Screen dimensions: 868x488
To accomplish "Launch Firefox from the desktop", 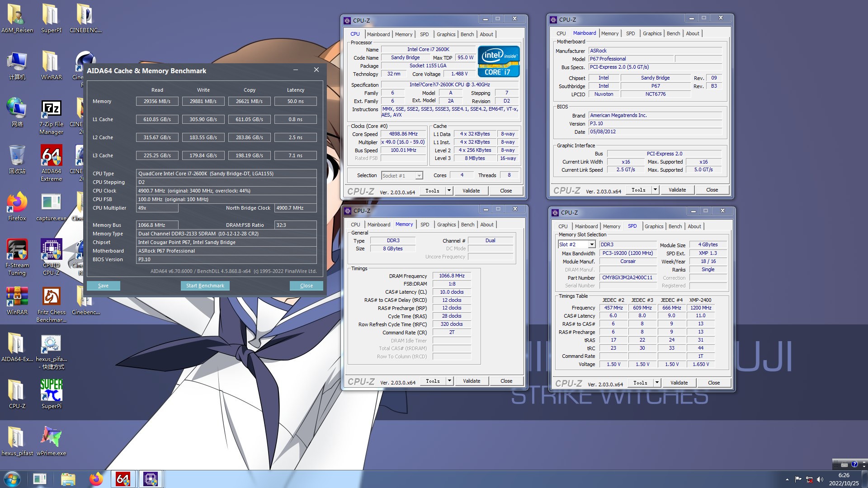I will pyautogui.click(x=17, y=206).
